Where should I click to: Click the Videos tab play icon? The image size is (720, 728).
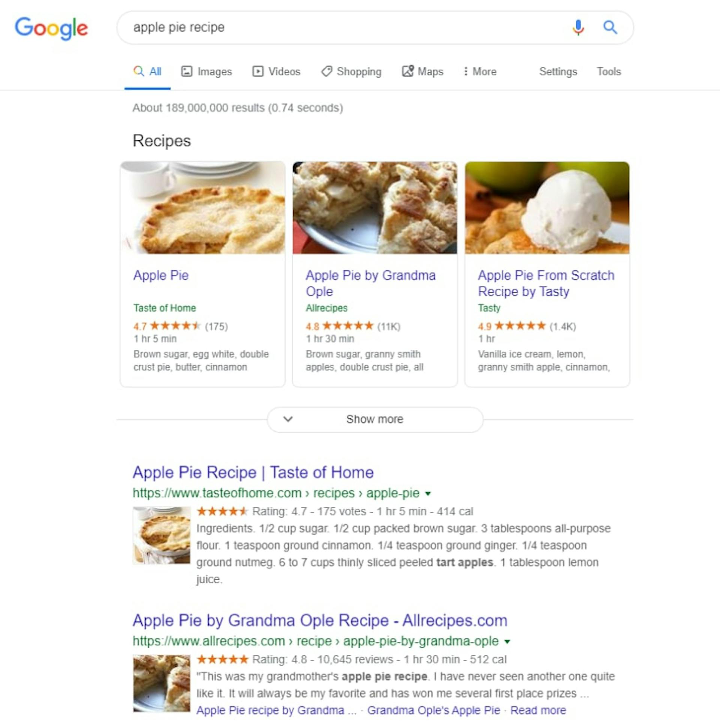point(258,72)
